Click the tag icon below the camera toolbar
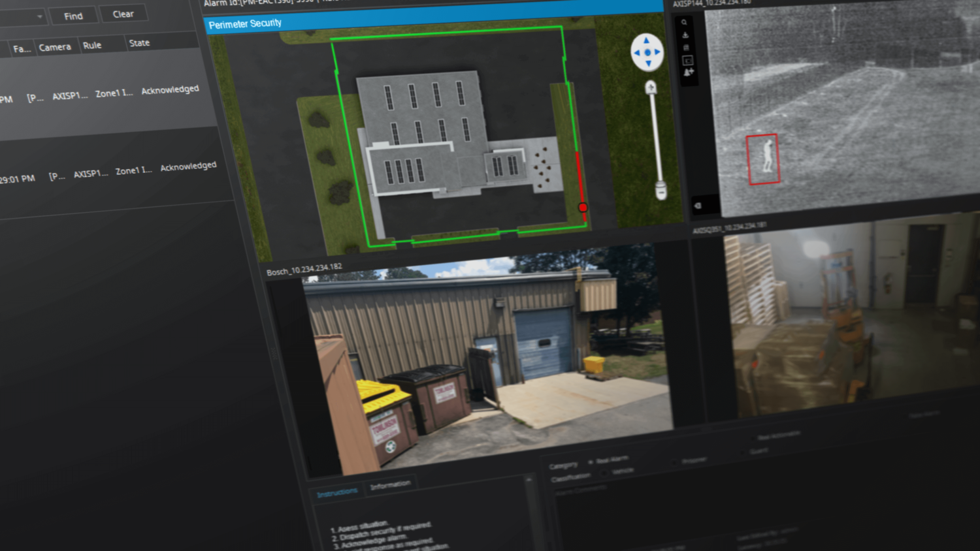The width and height of the screenshot is (980, 551). [698, 206]
